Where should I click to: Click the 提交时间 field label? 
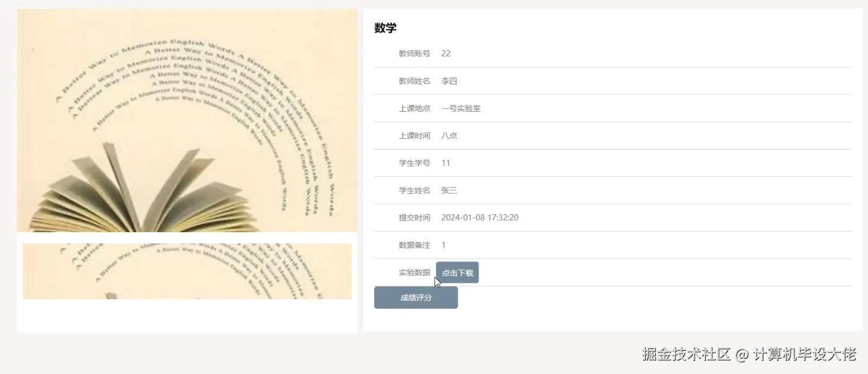pos(414,217)
